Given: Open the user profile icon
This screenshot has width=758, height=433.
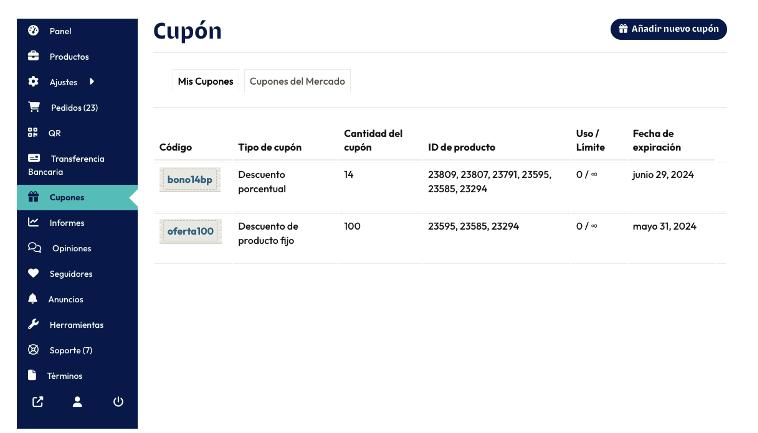Looking at the screenshot, I should [x=77, y=402].
